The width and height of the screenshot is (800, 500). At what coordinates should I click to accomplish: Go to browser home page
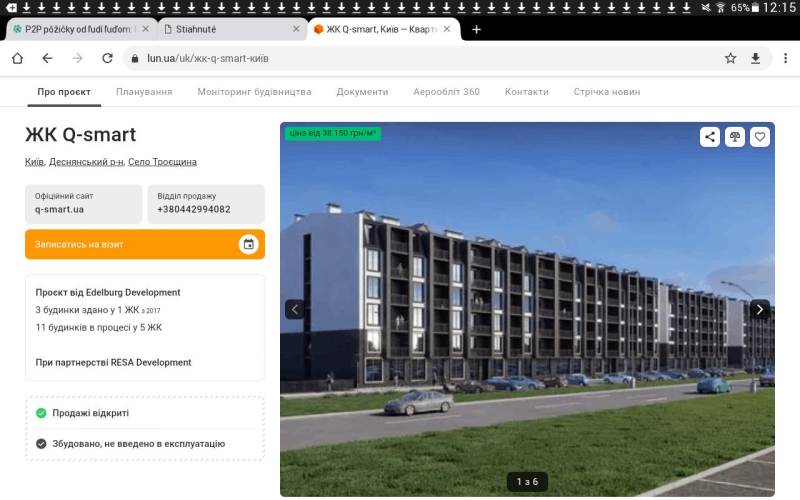[x=17, y=58]
